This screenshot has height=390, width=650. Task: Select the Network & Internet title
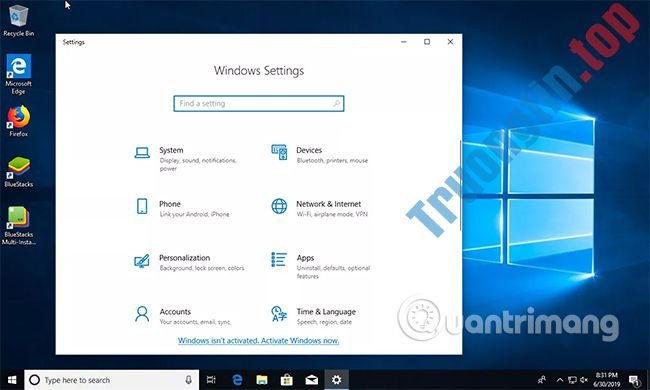(329, 204)
